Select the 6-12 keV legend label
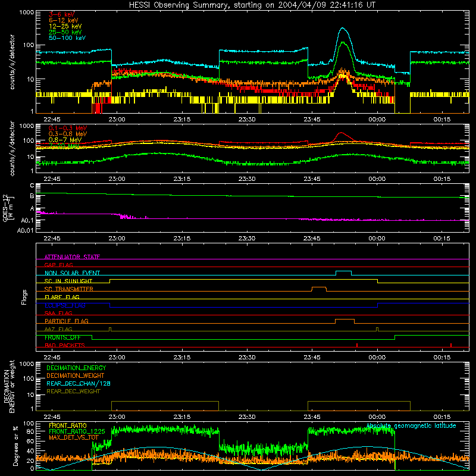This screenshot has width=476, height=476. (63, 20)
